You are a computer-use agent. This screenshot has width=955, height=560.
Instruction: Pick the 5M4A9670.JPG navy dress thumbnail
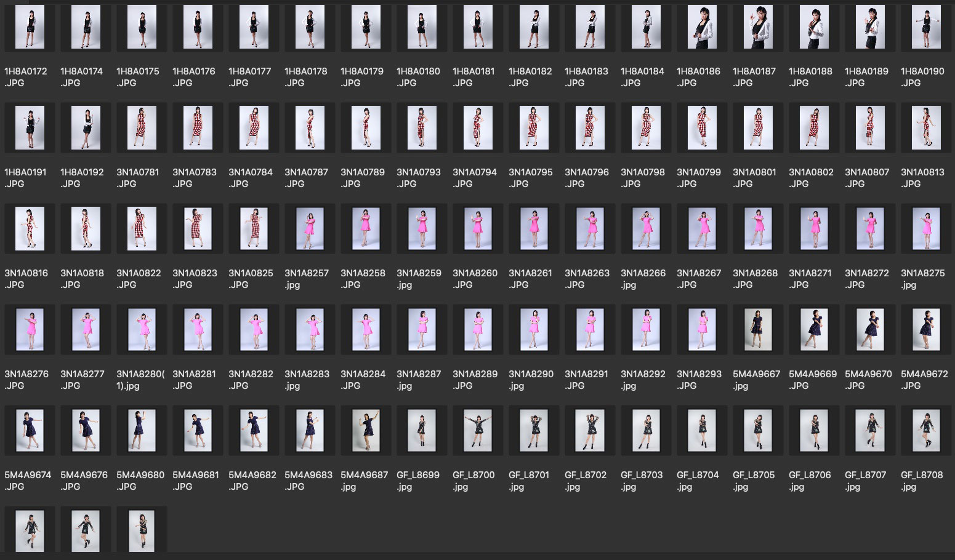[870, 330]
